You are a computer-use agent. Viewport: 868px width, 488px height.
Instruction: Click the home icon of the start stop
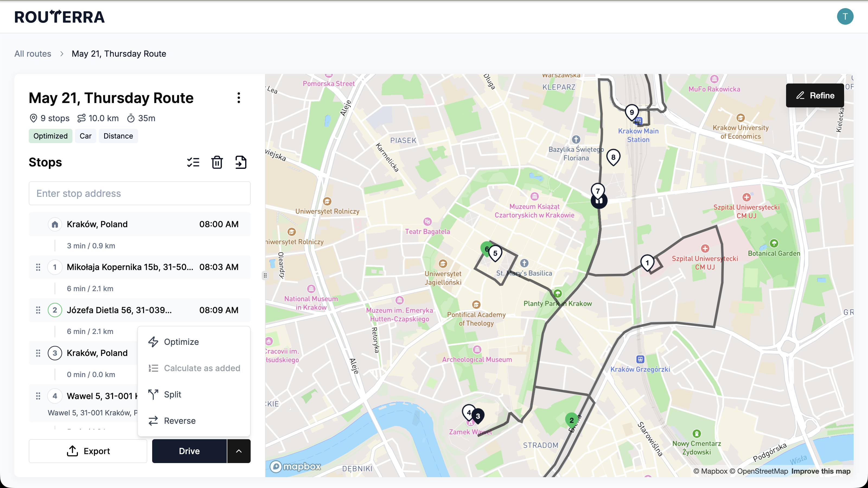pyautogui.click(x=55, y=224)
